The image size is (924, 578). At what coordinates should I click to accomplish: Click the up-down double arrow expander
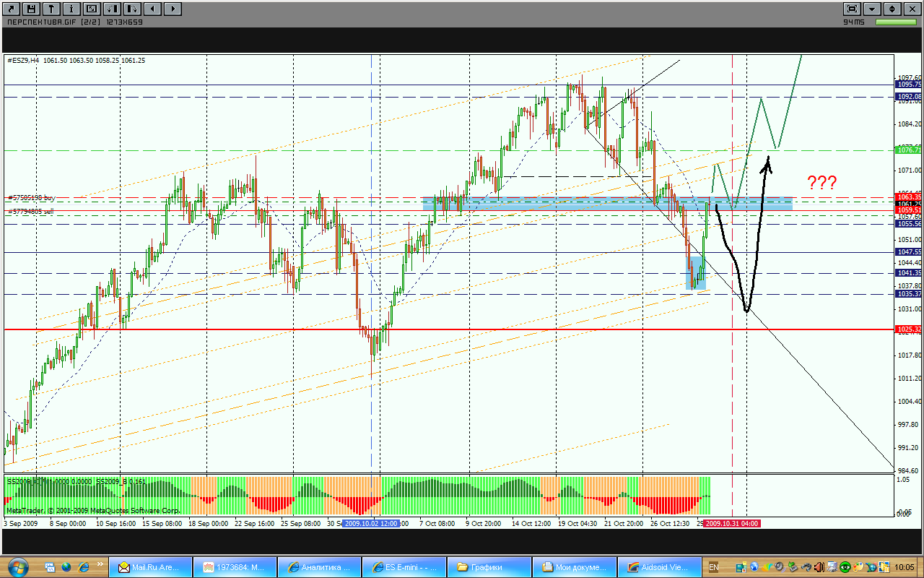point(892,9)
